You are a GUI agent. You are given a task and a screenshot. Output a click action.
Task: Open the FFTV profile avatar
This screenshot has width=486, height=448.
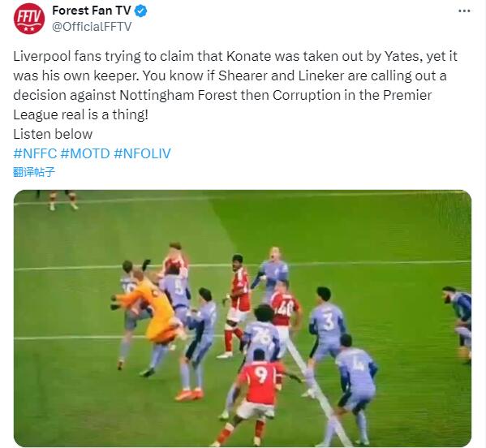point(29,19)
